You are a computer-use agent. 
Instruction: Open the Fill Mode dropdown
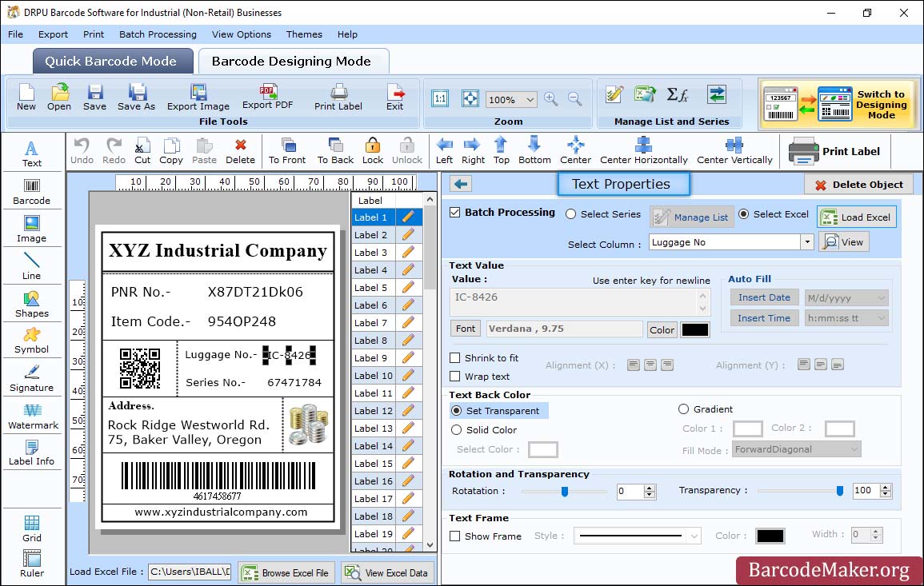854,449
